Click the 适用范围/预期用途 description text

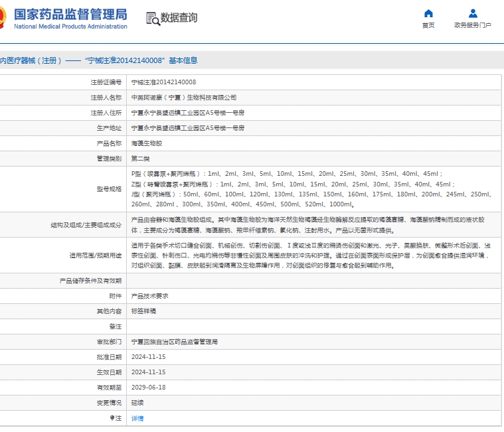[x=311, y=255]
